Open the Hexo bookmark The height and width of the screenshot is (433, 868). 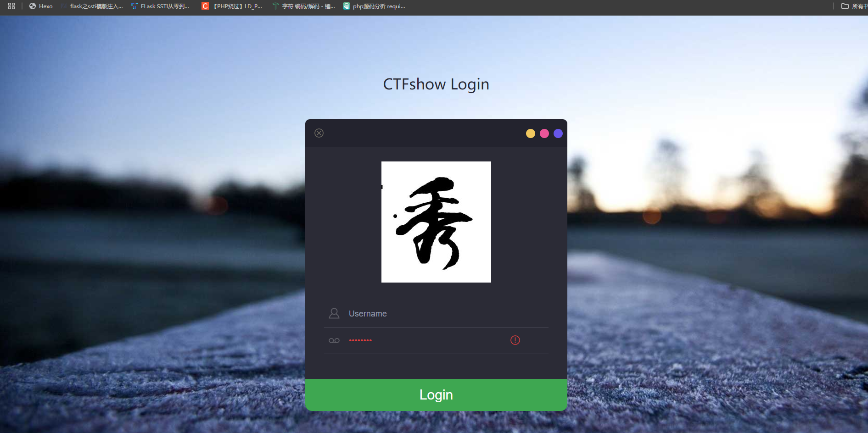pyautogui.click(x=41, y=6)
